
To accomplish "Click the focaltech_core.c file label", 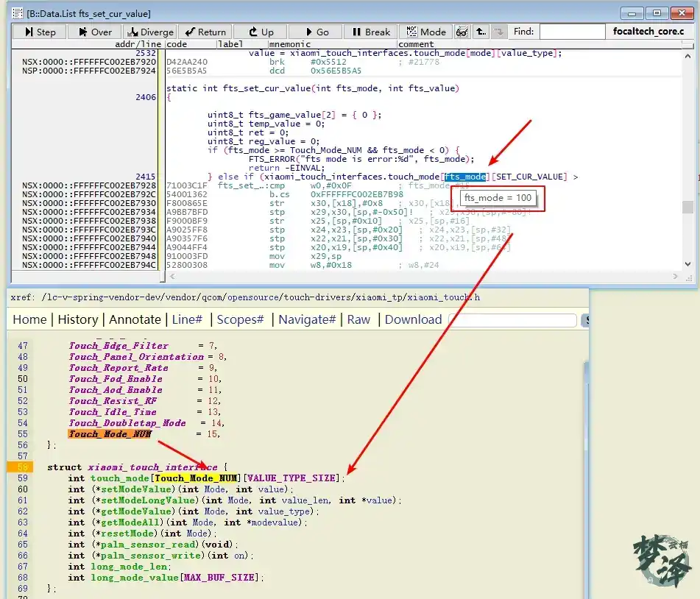I will pyautogui.click(x=648, y=31).
